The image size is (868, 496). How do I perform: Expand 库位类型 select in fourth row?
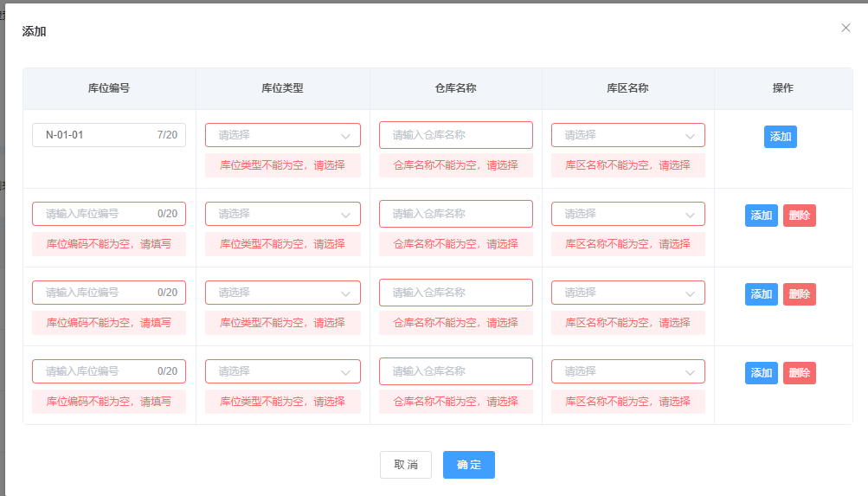[283, 371]
